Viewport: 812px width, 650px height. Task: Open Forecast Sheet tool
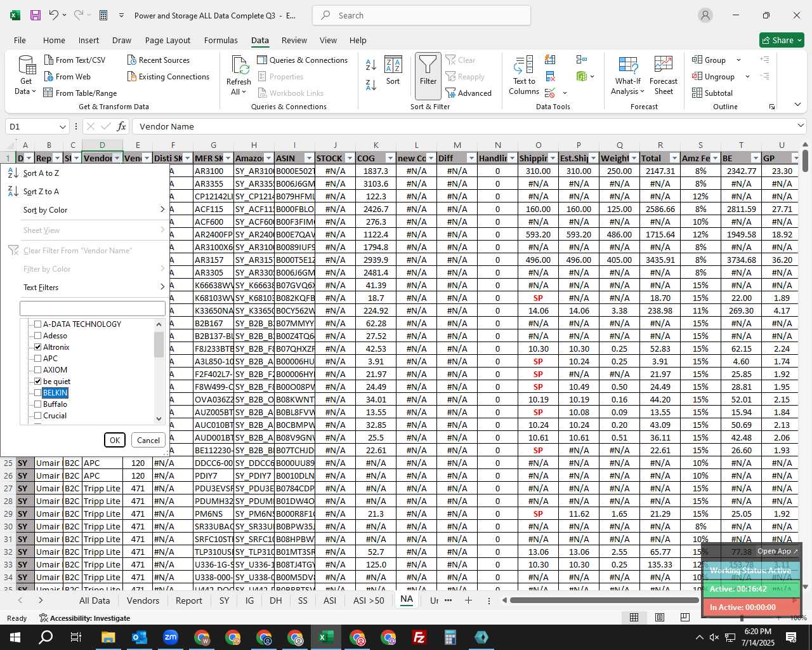[x=664, y=76]
